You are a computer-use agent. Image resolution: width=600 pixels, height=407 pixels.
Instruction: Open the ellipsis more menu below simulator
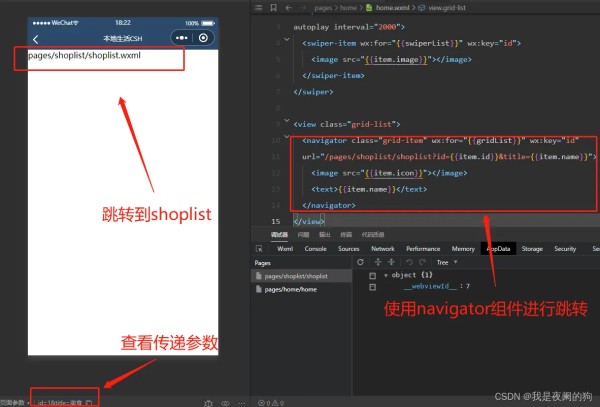pyautogui.click(x=242, y=403)
